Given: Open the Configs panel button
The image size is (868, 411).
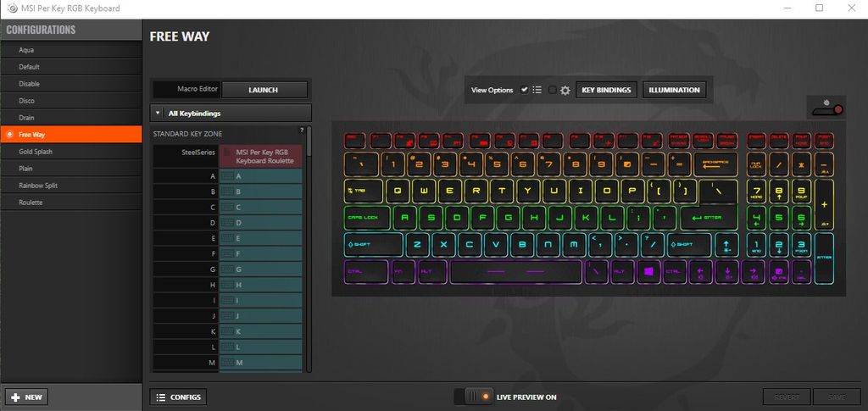Looking at the screenshot, I should click(x=178, y=397).
